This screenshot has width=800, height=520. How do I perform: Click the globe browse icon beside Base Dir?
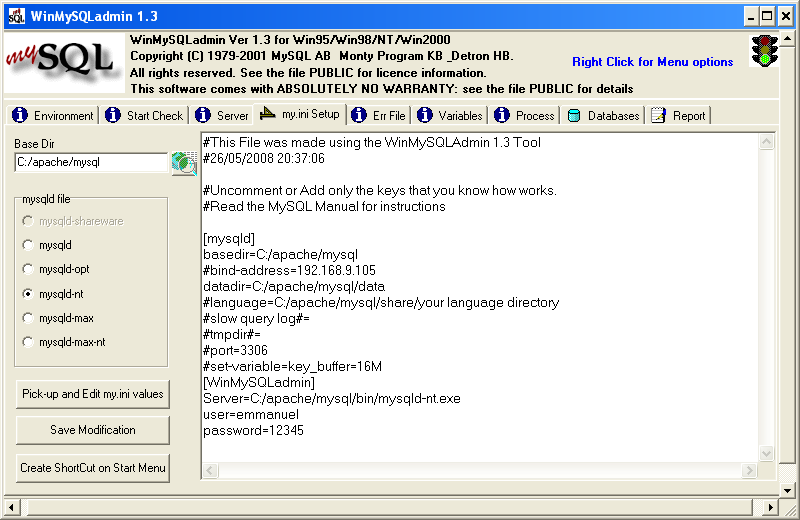(183, 162)
